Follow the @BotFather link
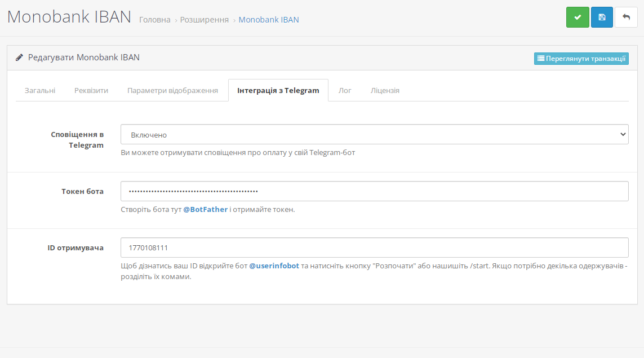644x358 pixels. pyautogui.click(x=205, y=210)
